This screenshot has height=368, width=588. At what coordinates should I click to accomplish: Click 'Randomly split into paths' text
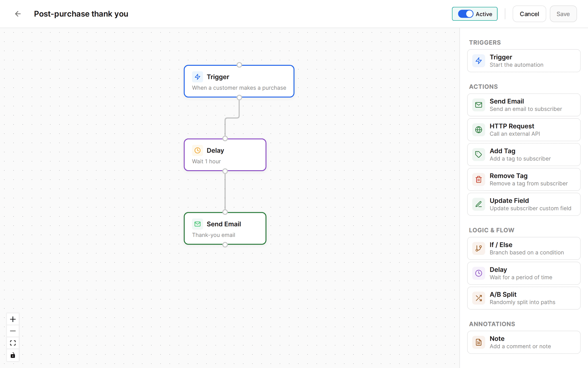(522, 302)
